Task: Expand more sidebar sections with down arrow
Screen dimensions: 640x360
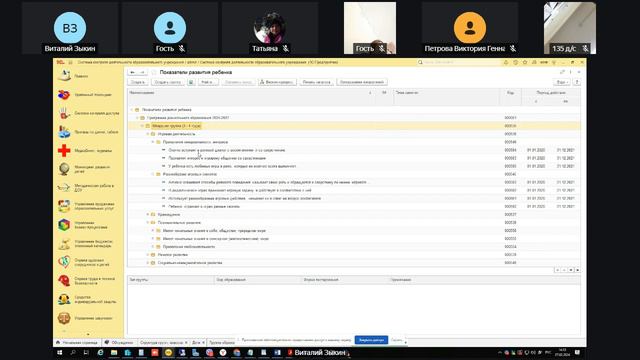Action: [x=88, y=334]
